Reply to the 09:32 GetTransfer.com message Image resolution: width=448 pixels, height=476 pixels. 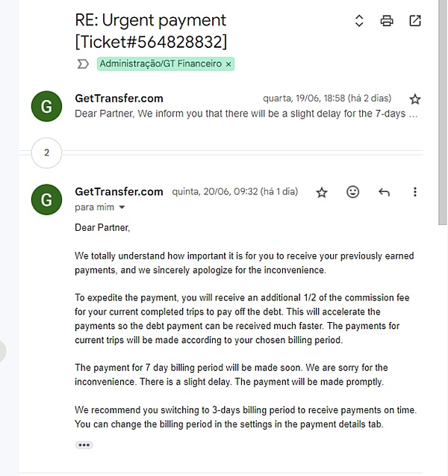click(x=384, y=192)
